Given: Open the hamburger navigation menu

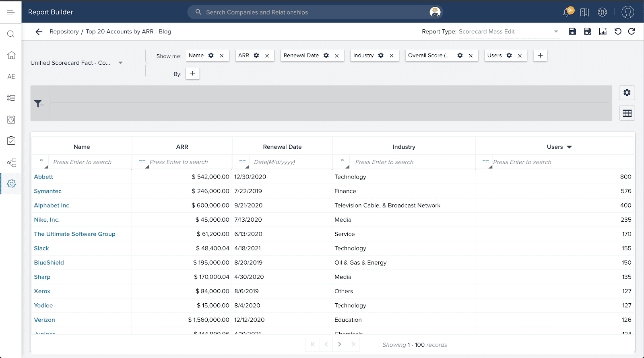Looking at the screenshot, I should (x=11, y=12).
